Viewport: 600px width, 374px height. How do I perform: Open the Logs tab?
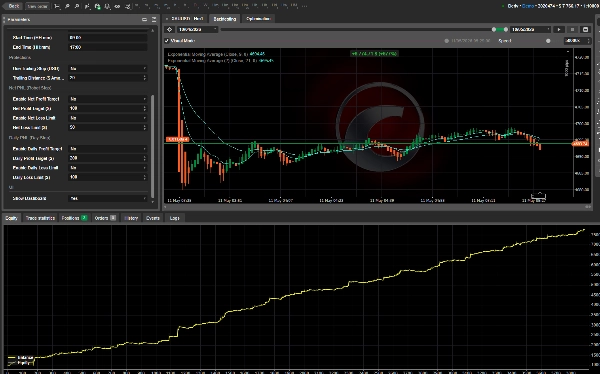click(174, 218)
